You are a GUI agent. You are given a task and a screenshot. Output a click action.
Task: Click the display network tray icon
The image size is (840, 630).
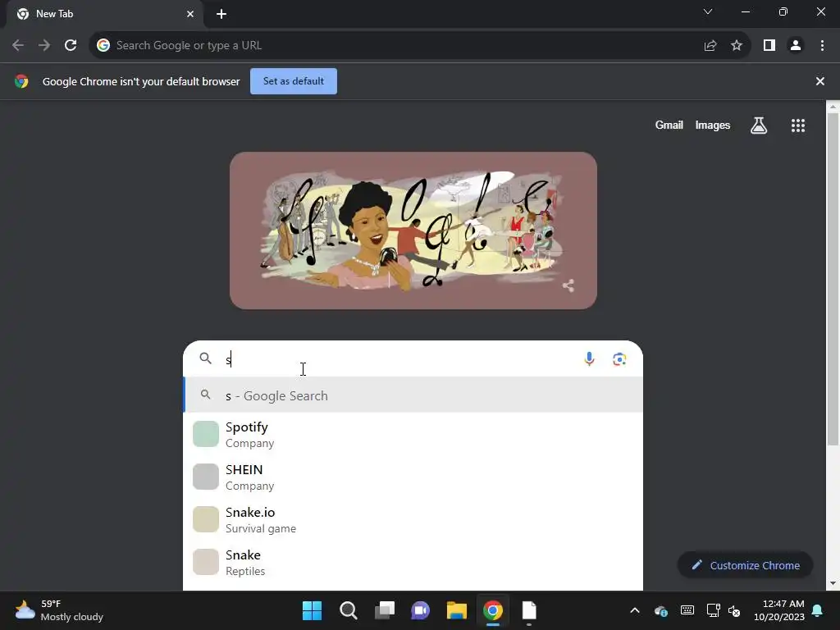tap(713, 610)
